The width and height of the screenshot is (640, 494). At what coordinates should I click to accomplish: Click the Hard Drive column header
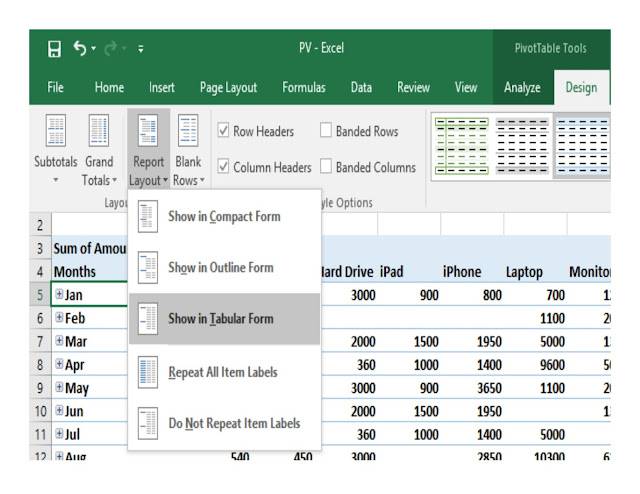tap(349, 271)
